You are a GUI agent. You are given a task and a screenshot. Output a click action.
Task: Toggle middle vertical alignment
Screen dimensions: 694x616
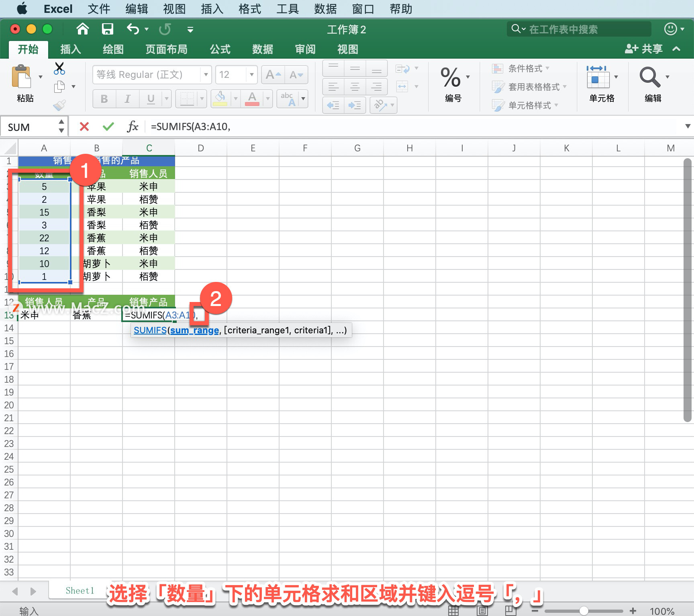pyautogui.click(x=355, y=68)
